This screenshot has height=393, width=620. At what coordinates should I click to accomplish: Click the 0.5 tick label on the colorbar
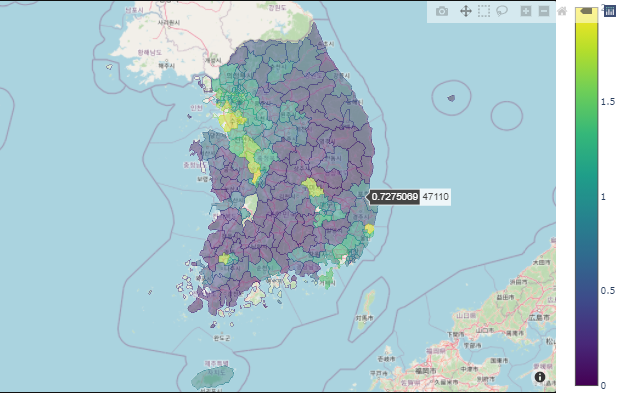[608, 291]
